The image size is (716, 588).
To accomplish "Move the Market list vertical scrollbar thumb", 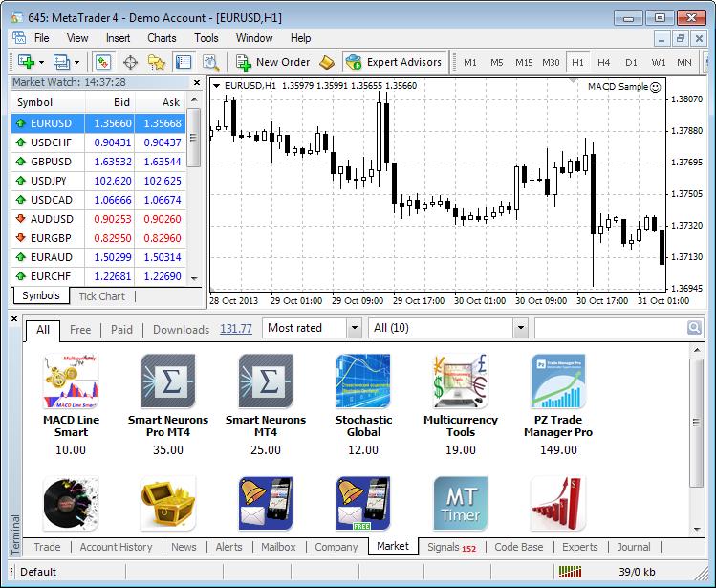I will coord(696,423).
